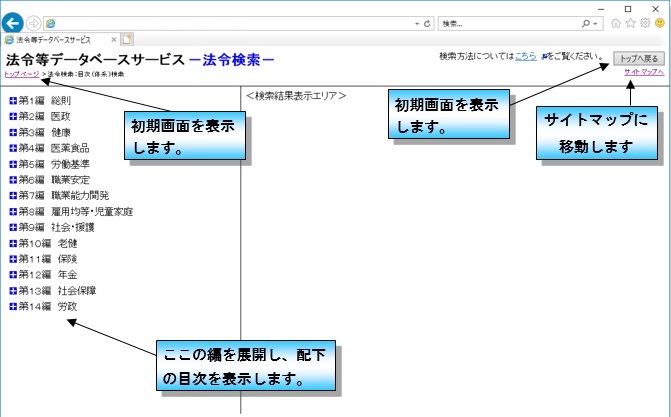Click the こちら search help link
The width and height of the screenshot is (671, 417).
coord(526,57)
